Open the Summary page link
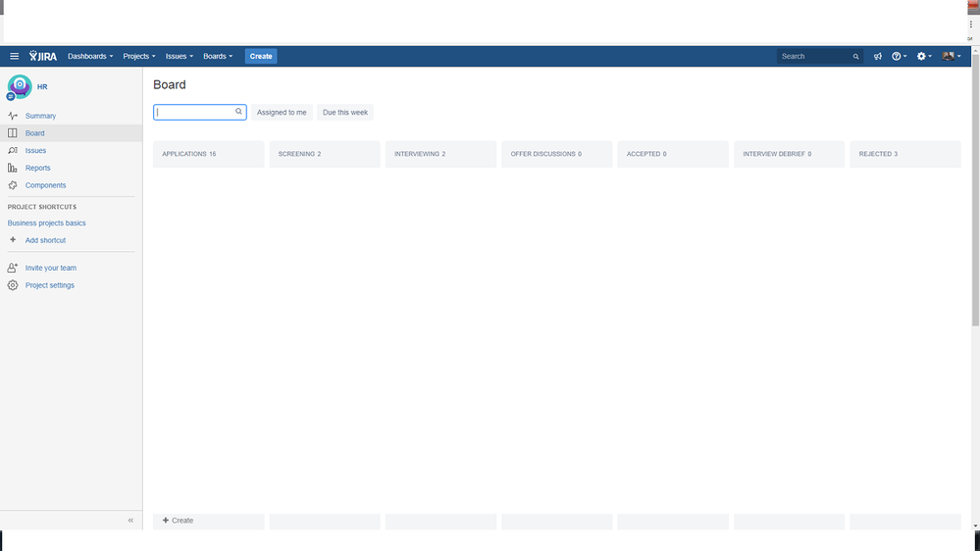This screenshot has height=551, width=980. (x=40, y=116)
